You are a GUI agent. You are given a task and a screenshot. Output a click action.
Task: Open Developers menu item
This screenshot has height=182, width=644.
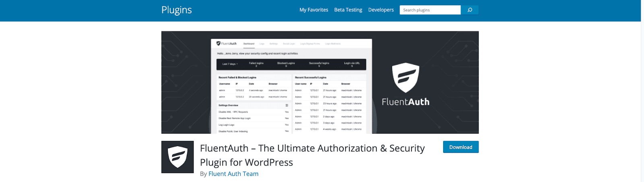click(381, 10)
